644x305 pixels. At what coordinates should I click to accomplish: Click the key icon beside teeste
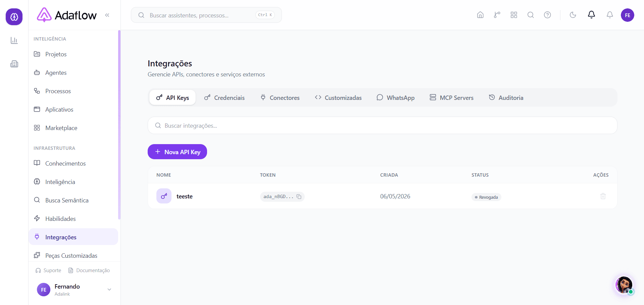point(164,196)
